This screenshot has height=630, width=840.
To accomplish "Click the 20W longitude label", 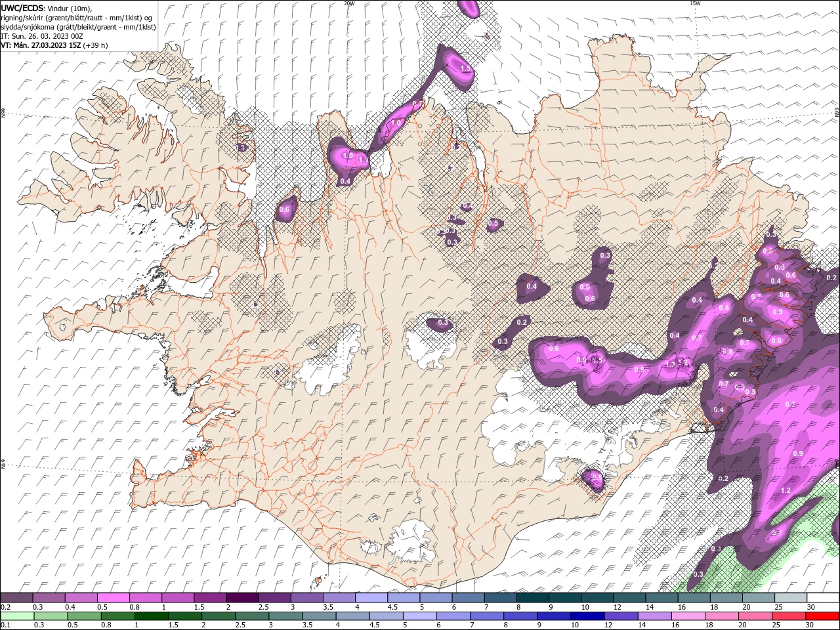I will 348,3.
